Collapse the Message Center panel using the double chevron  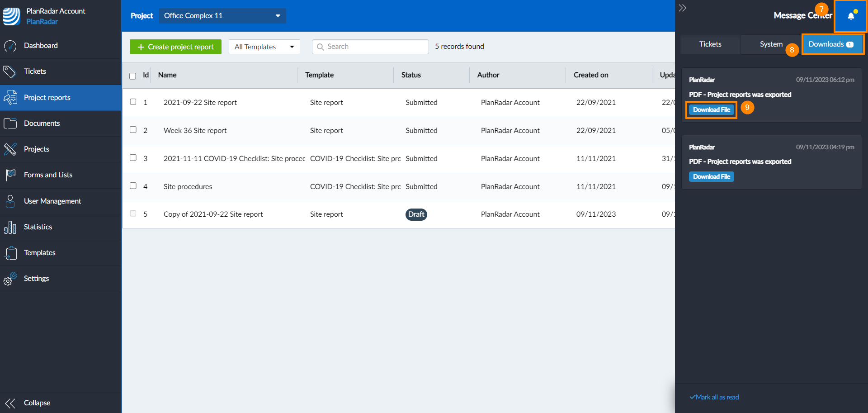[x=683, y=8]
